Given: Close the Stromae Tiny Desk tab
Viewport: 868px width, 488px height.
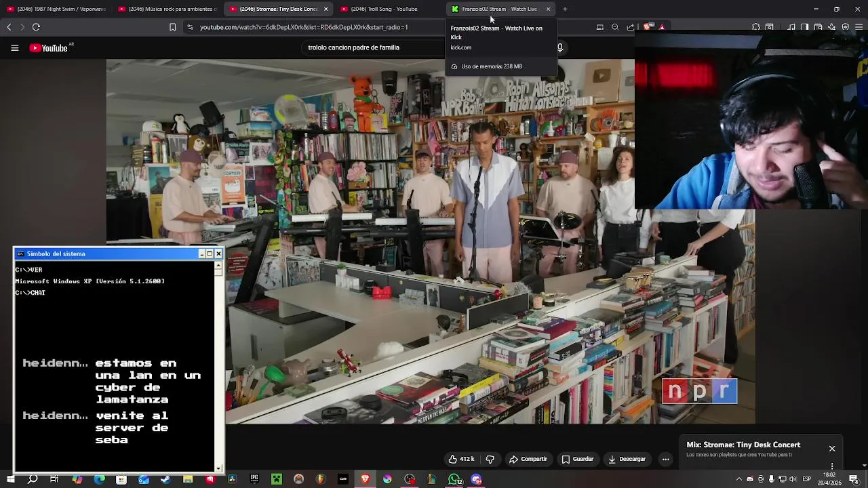Looking at the screenshot, I should tap(326, 9).
